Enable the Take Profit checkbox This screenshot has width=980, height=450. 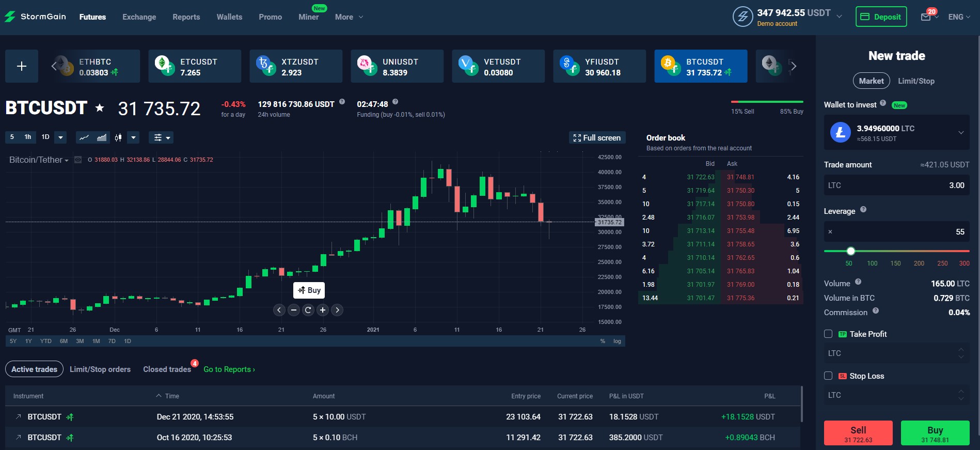pyautogui.click(x=828, y=334)
